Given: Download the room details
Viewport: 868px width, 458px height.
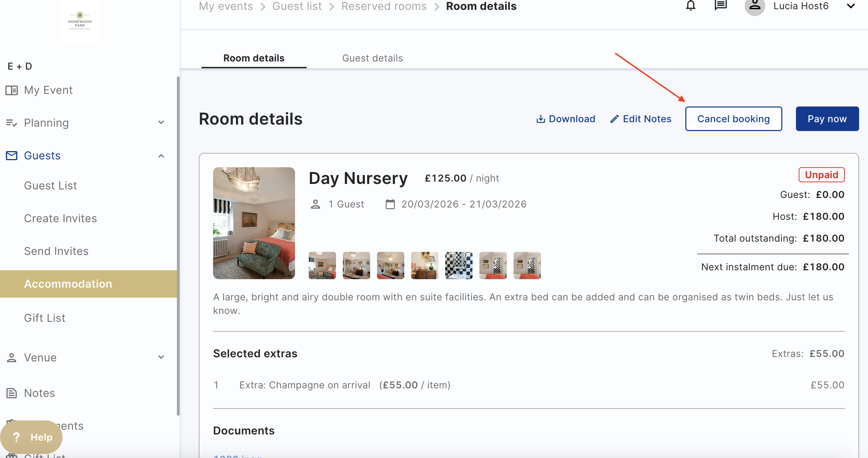Looking at the screenshot, I should click(x=565, y=119).
